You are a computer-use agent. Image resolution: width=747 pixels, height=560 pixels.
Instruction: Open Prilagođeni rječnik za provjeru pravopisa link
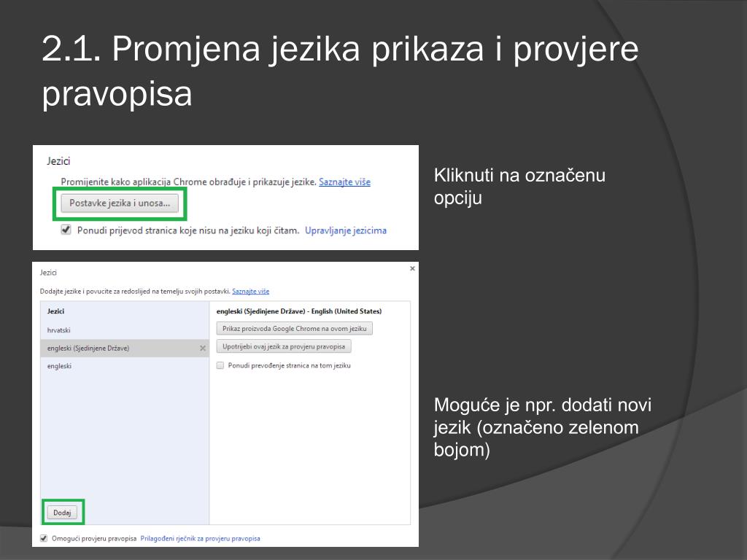click(200, 539)
